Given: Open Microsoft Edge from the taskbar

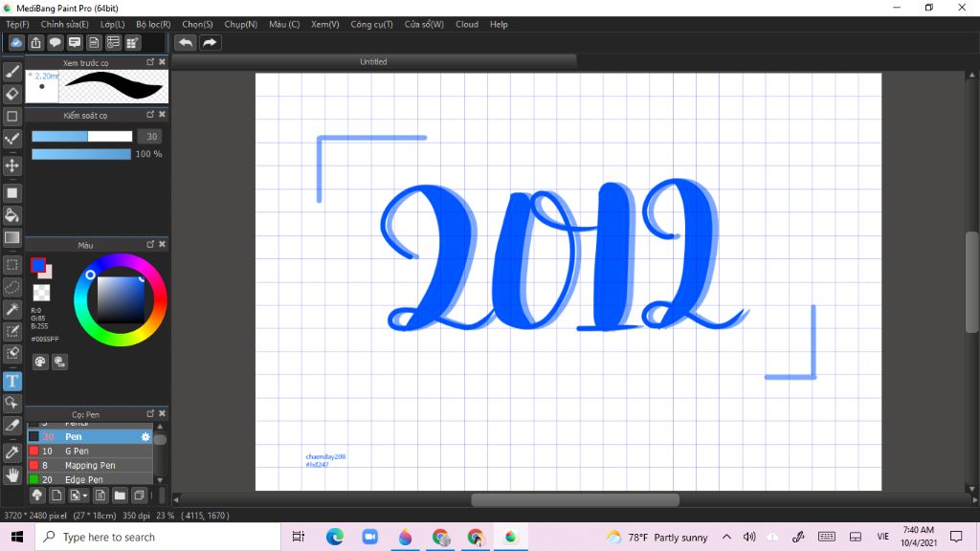Looking at the screenshot, I should [x=335, y=537].
